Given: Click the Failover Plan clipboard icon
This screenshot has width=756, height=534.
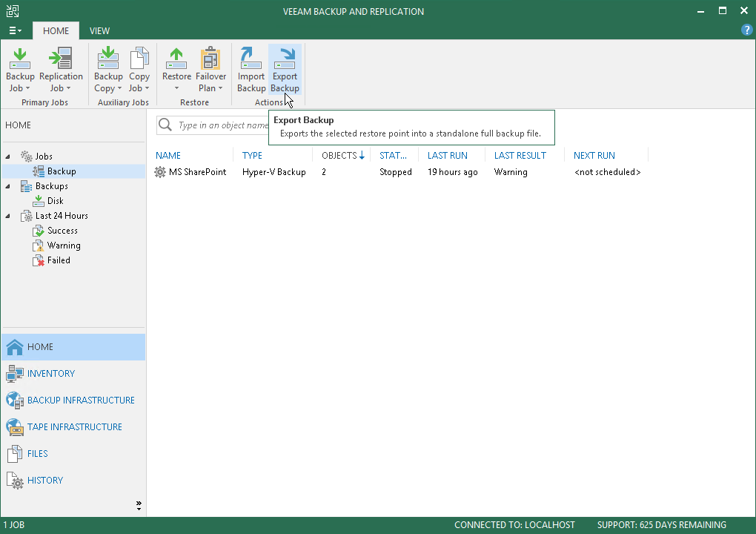Looking at the screenshot, I should [210, 59].
